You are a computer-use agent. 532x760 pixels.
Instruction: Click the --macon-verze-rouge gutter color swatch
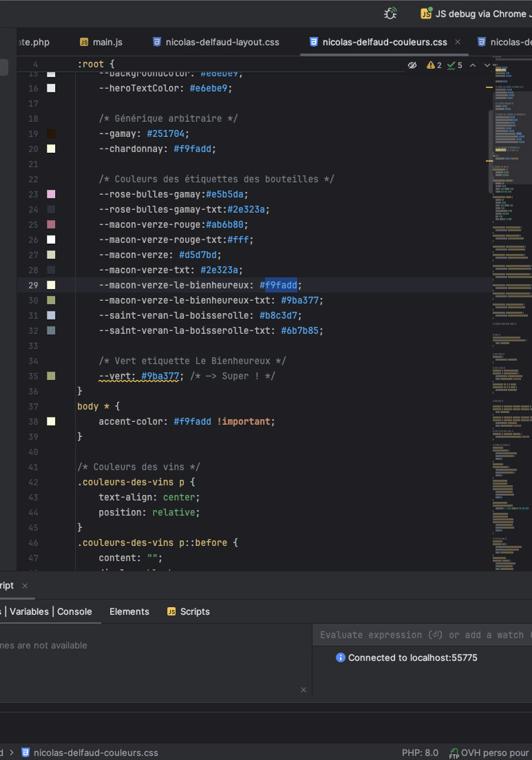[51, 224]
